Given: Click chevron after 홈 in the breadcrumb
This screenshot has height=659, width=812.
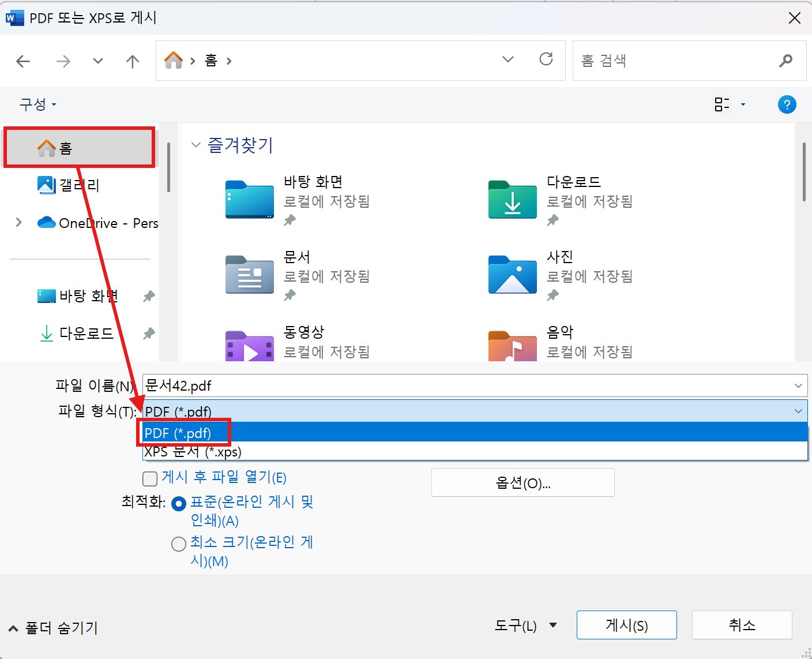Looking at the screenshot, I should 229,61.
